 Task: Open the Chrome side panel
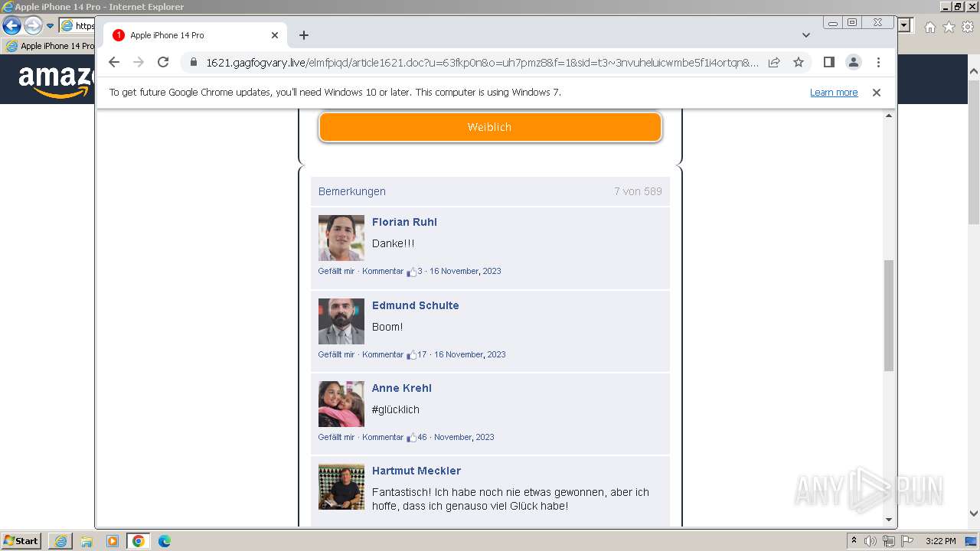828,63
